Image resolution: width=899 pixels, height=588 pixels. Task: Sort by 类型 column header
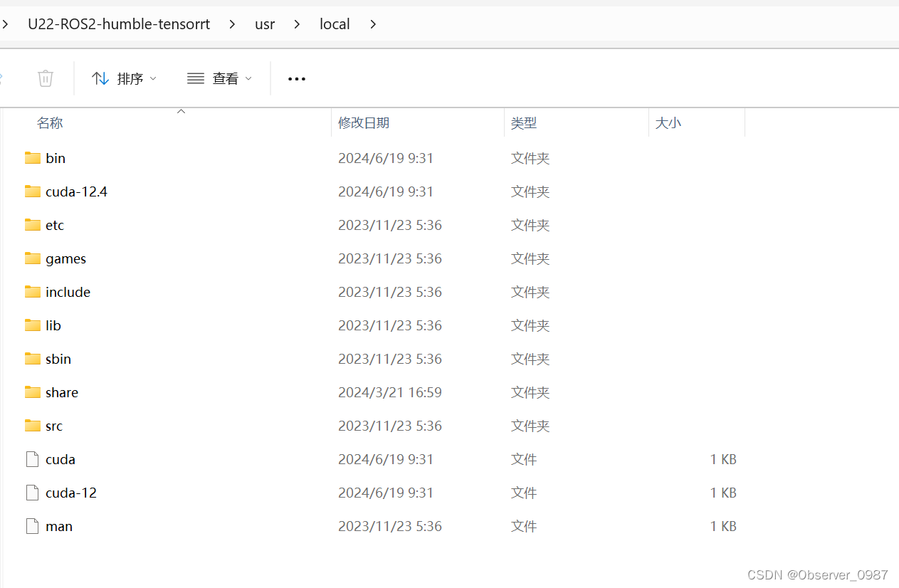click(x=524, y=122)
